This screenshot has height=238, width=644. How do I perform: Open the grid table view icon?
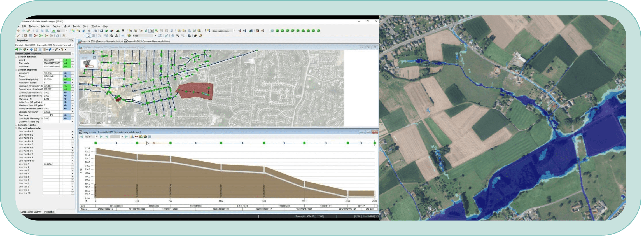pyautogui.click(x=31, y=36)
